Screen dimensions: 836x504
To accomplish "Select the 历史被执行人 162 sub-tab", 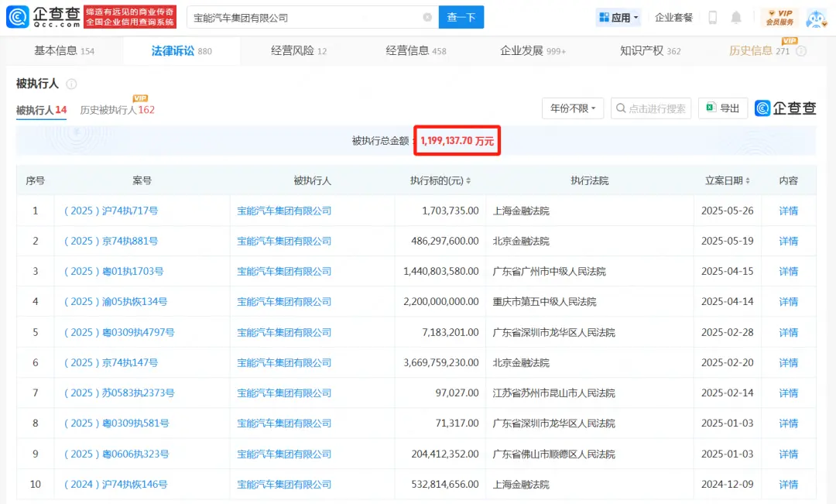I will pyautogui.click(x=118, y=110).
